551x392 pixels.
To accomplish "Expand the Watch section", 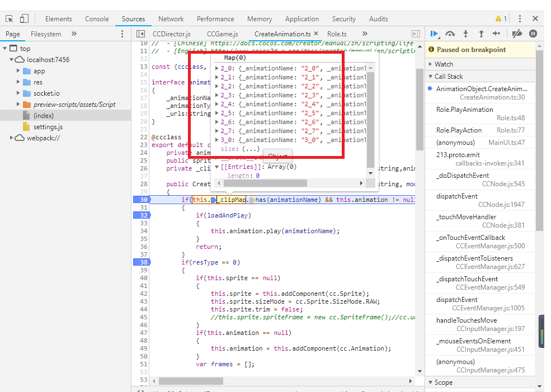I will tap(431, 64).
